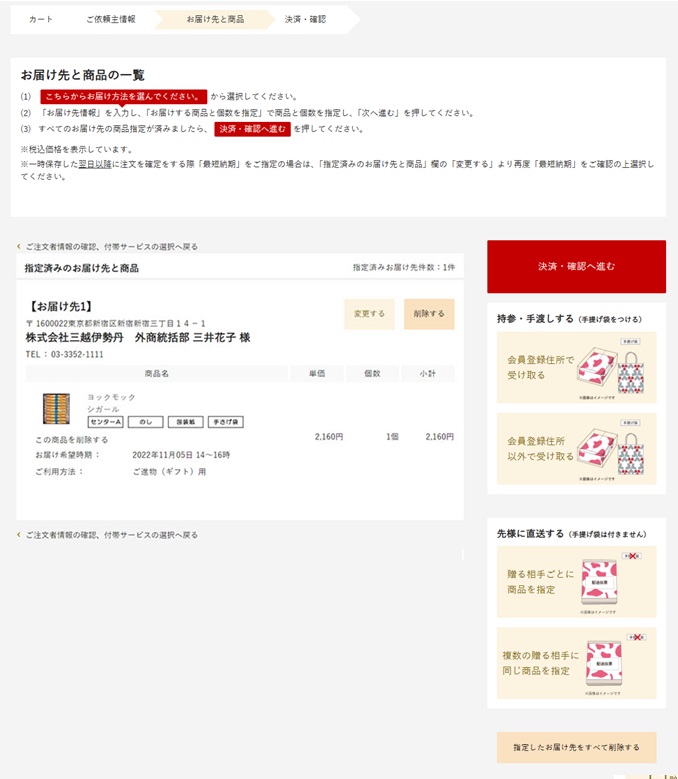Screen dimensions: 678x779
Task: Go to the ご依頼主情報 step
Action: tap(111, 19)
